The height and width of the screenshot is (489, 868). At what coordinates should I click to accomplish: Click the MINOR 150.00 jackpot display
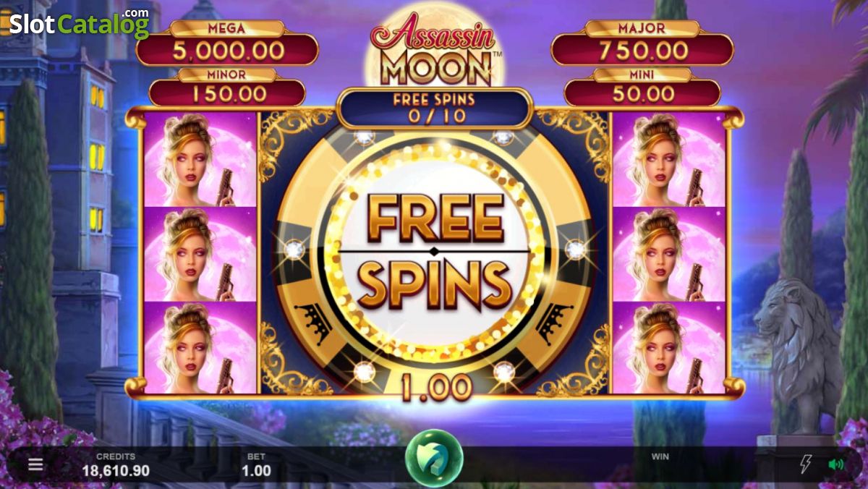(227, 87)
